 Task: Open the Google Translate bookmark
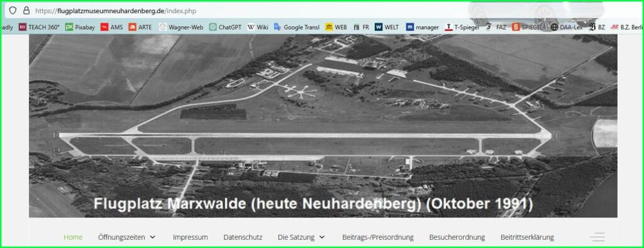point(297,28)
